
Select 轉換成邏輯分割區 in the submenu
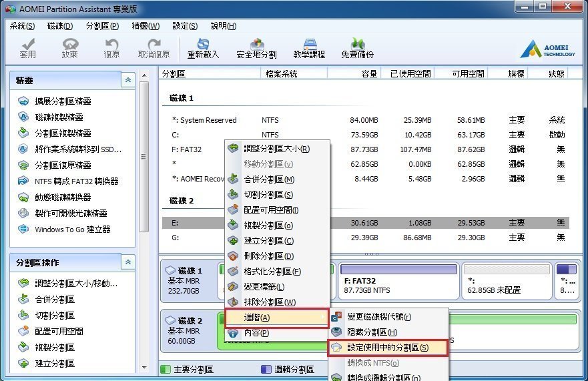tap(388, 377)
